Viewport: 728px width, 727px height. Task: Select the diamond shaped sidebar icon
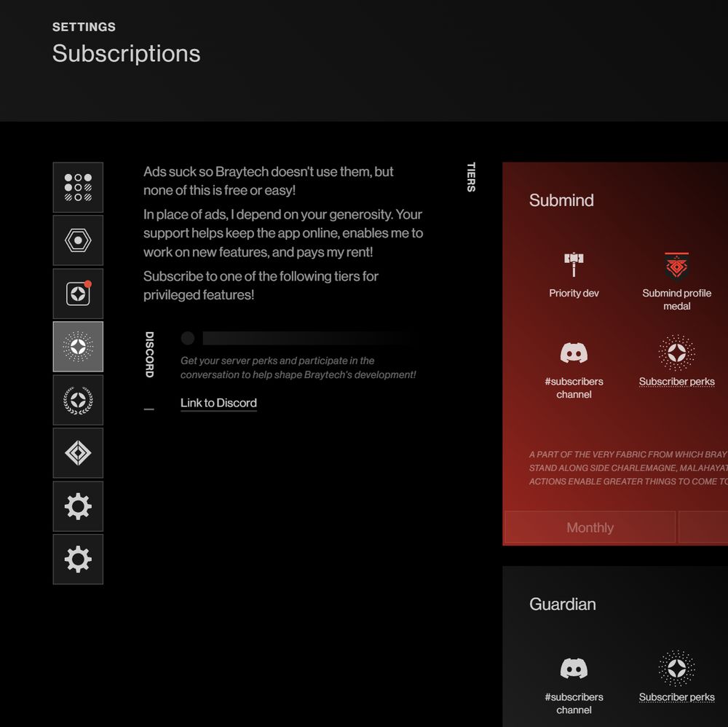pos(78,453)
